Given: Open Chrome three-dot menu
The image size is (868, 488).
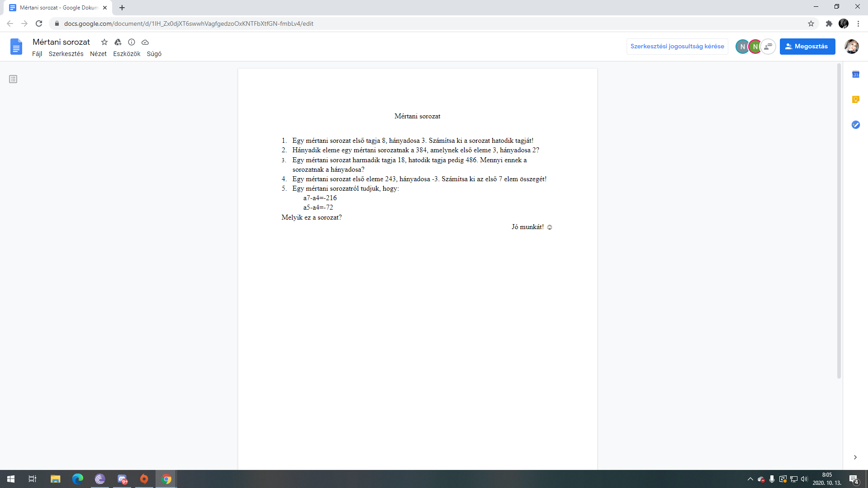Looking at the screenshot, I should 858,23.
